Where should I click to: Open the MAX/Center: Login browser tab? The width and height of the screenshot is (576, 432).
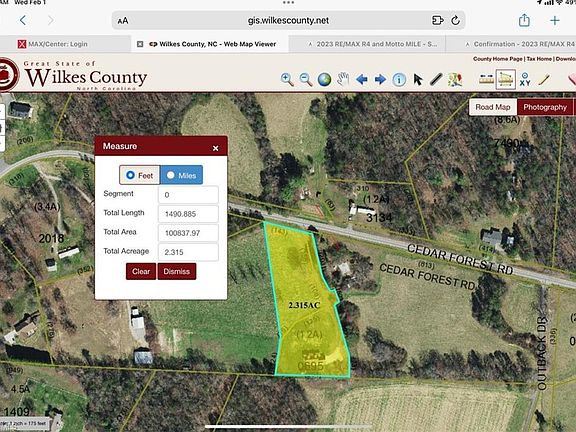pyautogui.click(x=58, y=44)
